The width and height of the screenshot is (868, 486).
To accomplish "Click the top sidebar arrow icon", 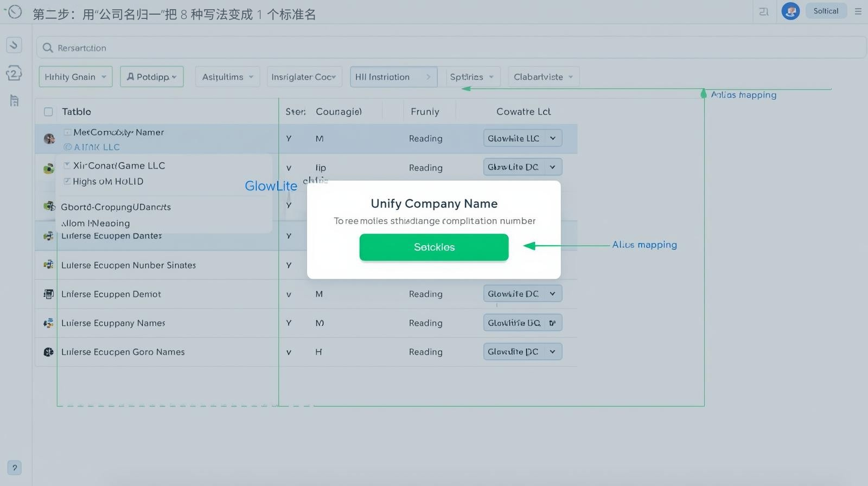I will [x=14, y=44].
